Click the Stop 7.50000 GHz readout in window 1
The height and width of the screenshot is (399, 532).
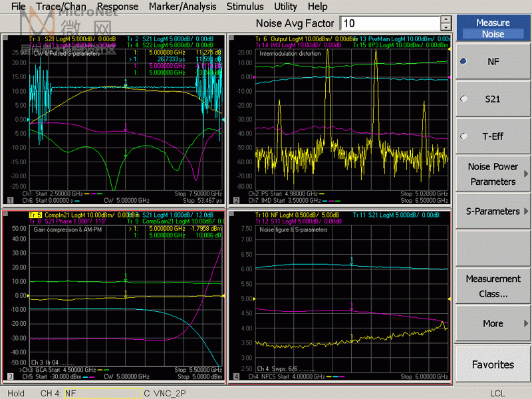(x=198, y=194)
